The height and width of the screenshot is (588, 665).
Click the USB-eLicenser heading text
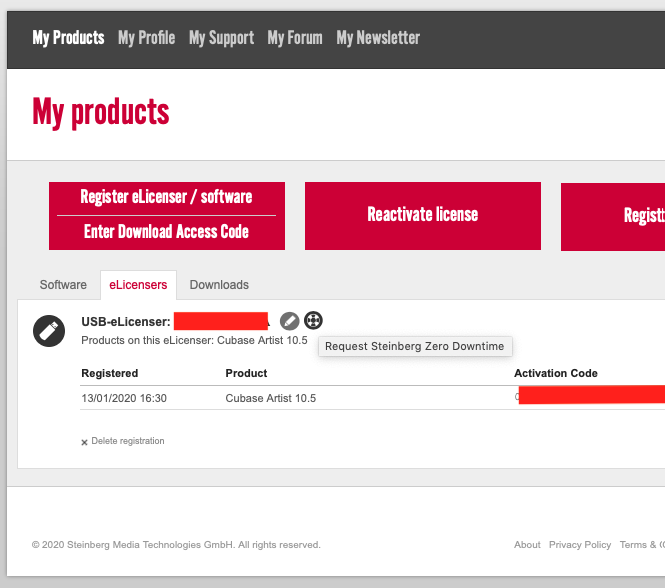(126, 322)
